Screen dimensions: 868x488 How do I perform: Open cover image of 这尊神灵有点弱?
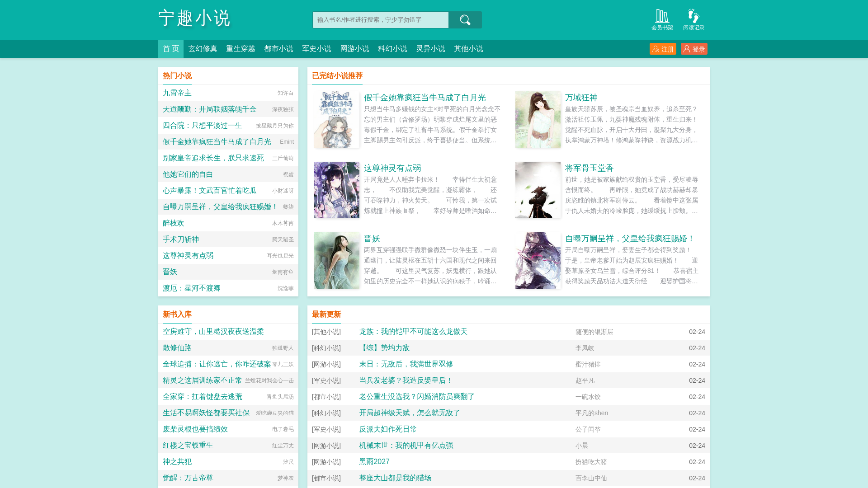337,190
